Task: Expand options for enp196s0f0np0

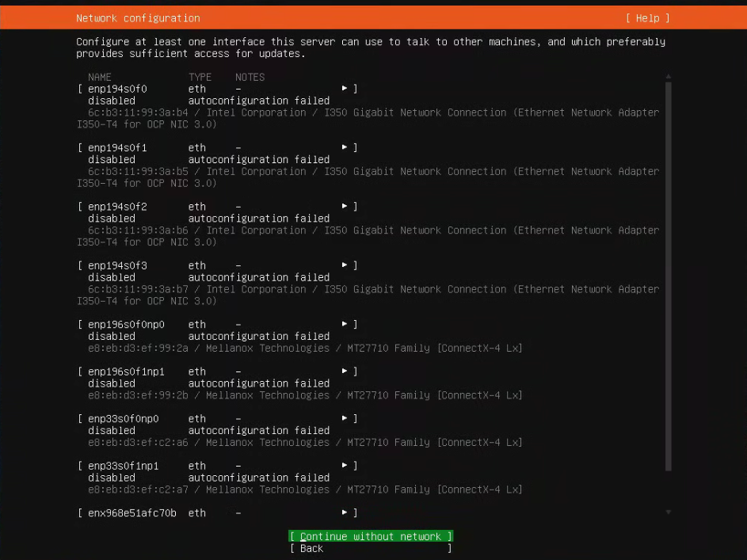Action: tap(344, 324)
